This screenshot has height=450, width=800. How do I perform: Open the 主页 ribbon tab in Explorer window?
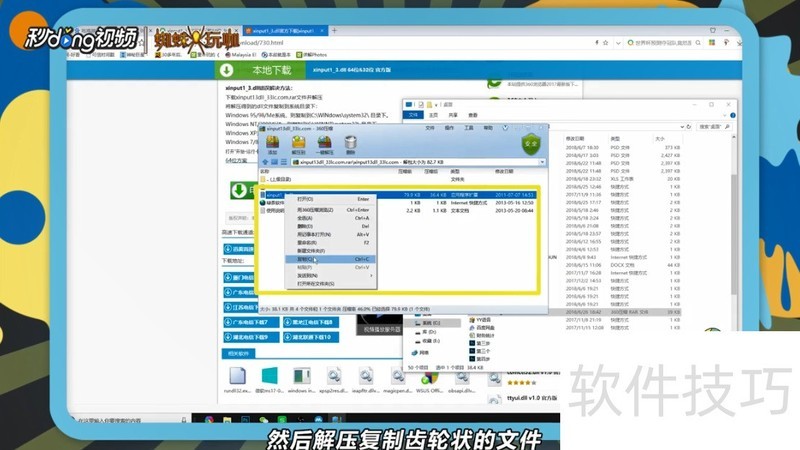pyautogui.click(x=433, y=115)
